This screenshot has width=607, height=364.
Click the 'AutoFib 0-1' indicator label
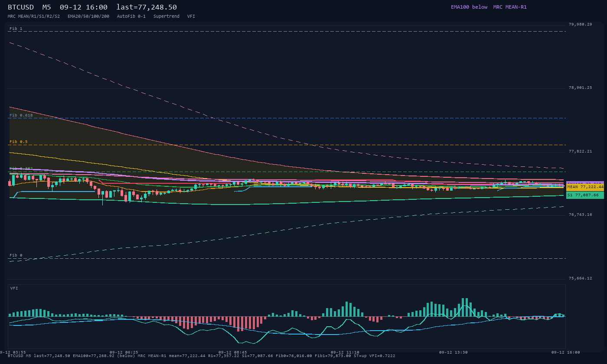point(131,16)
